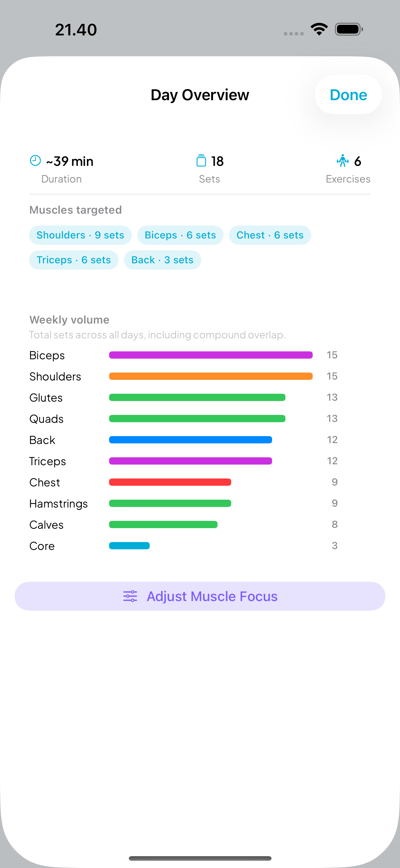Toggle the Biceps 6 sets chip
This screenshot has height=868, width=400.
pos(180,235)
